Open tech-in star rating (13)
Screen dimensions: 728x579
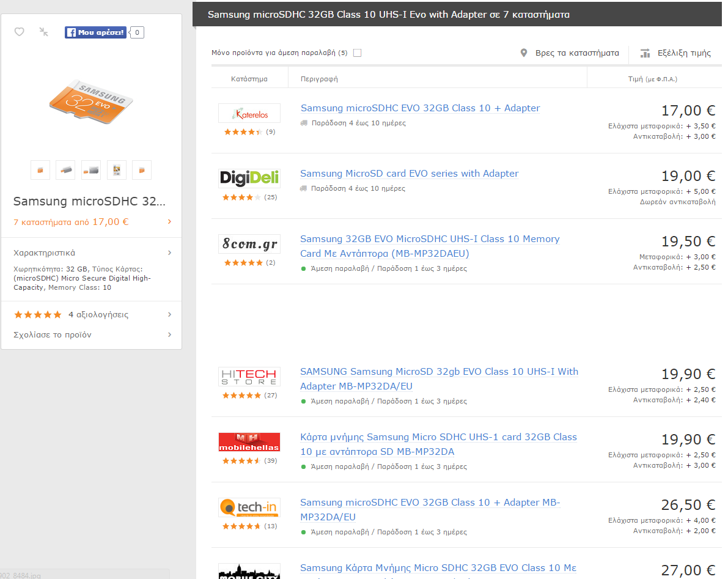[249, 526]
